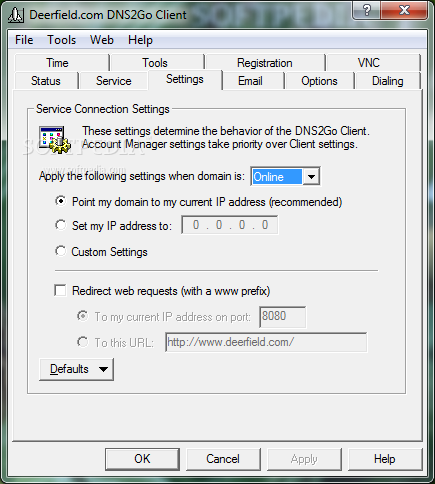Screen dimensions: 435x484
Task: Open the domain state Online dropdown
Action: click(285, 176)
